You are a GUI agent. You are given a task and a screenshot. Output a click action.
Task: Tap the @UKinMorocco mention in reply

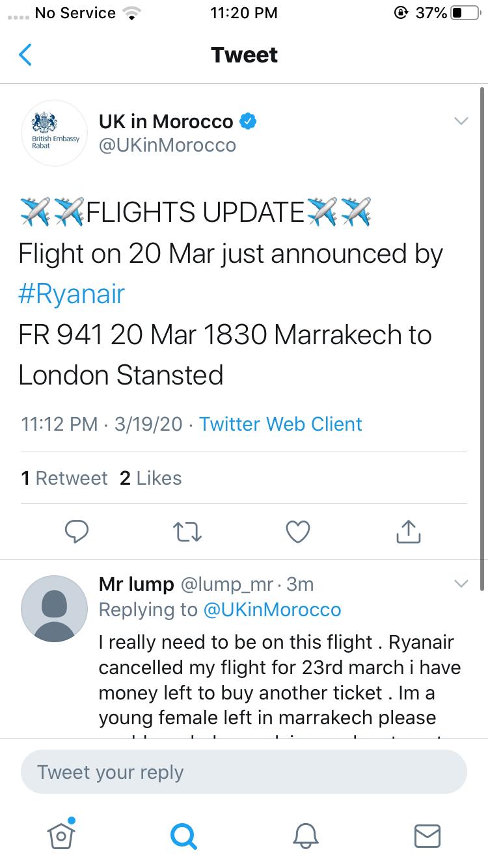(272, 610)
